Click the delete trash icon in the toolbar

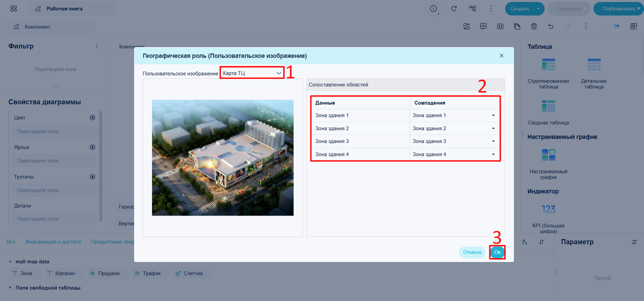click(x=534, y=26)
